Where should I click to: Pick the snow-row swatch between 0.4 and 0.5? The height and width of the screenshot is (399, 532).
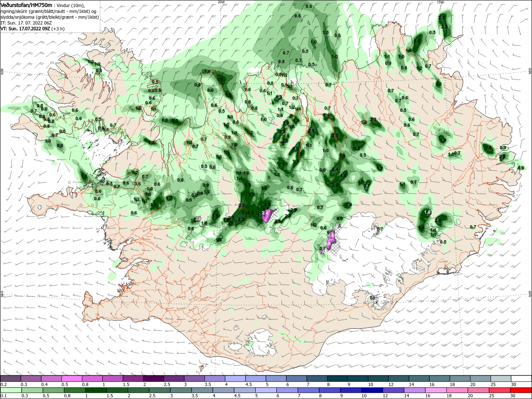[52, 379]
